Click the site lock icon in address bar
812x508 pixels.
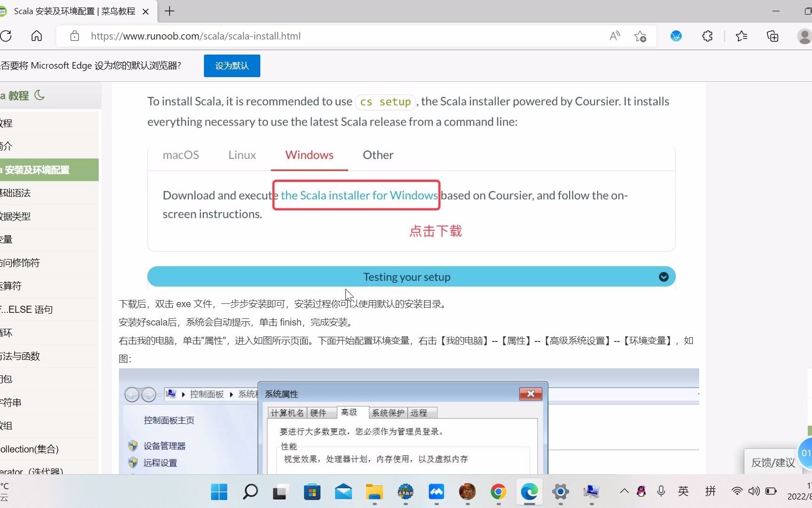click(x=74, y=36)
